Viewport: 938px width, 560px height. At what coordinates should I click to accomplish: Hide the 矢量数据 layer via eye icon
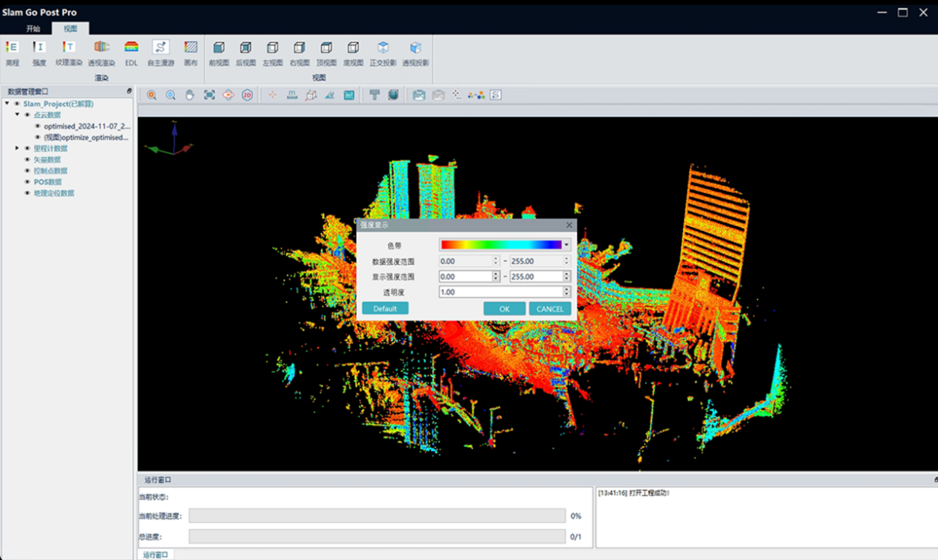point(28,160)
